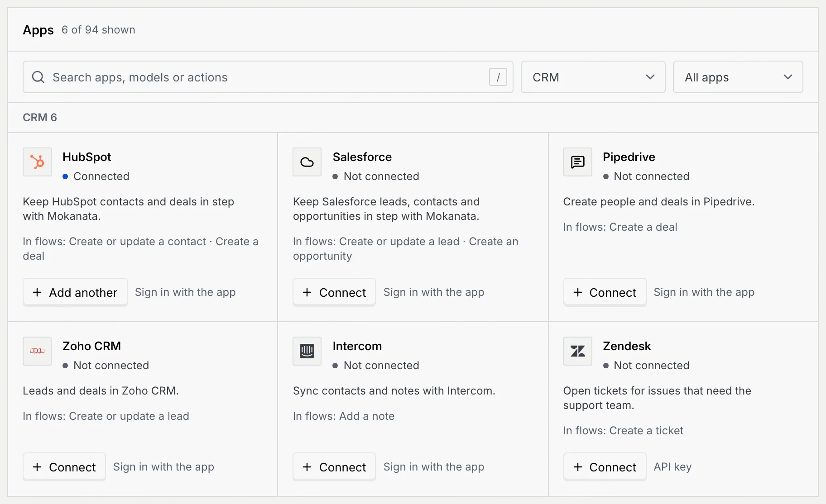Click Salesforce's Not connected status
826x504 pixels.
click(x=376, y=176)
